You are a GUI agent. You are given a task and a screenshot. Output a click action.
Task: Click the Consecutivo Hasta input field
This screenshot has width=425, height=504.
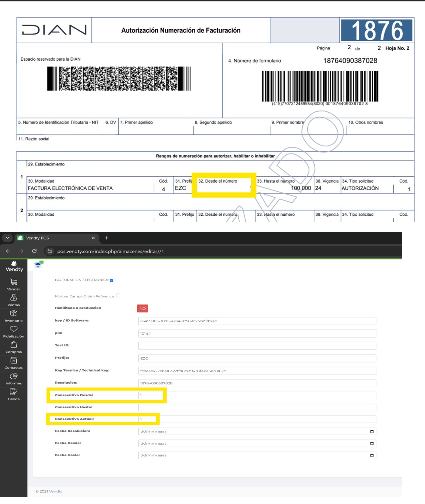[x=257, y=408]
